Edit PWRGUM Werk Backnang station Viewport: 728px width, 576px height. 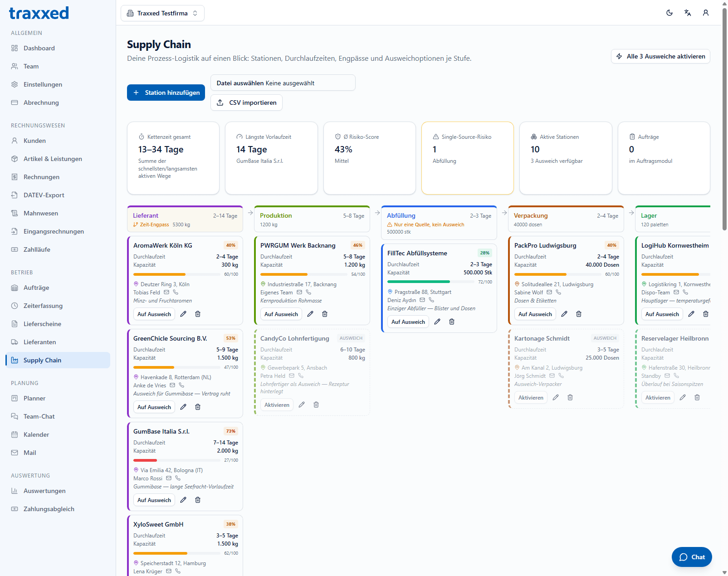310,314
